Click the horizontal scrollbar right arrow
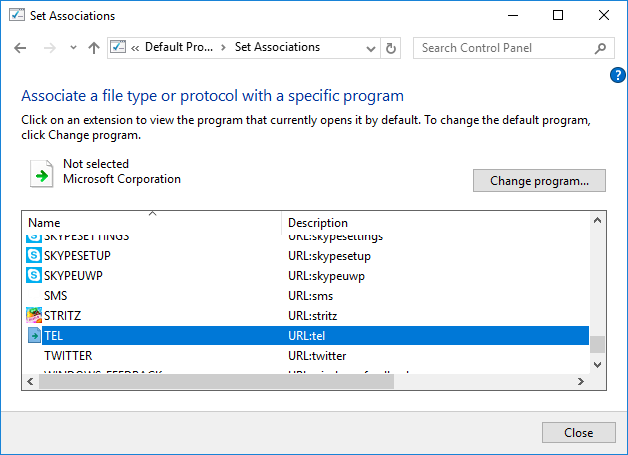This screenshot has height=455, width=628. tap(581, 381)
